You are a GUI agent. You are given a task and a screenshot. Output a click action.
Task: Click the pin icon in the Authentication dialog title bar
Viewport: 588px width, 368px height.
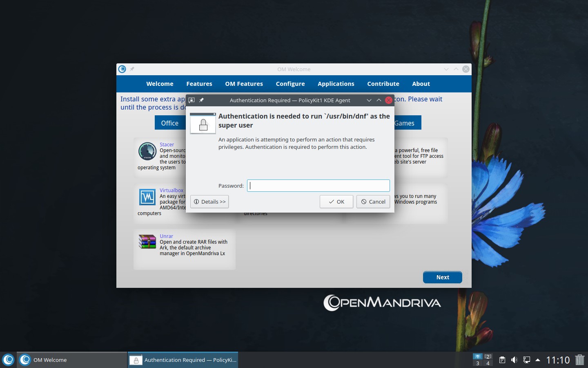click(x=201, y=100)
